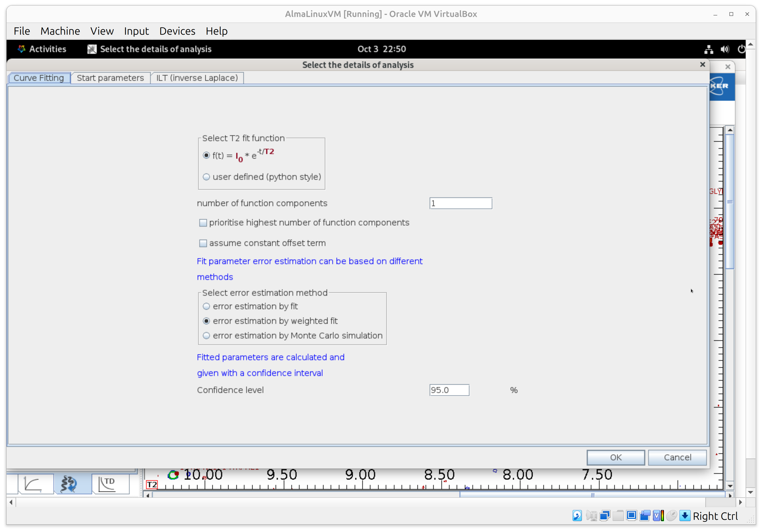The width and height of the screenshot is (762, 532).
Task: Select user defined python style fit function
Action: click(x=206, y=177)
